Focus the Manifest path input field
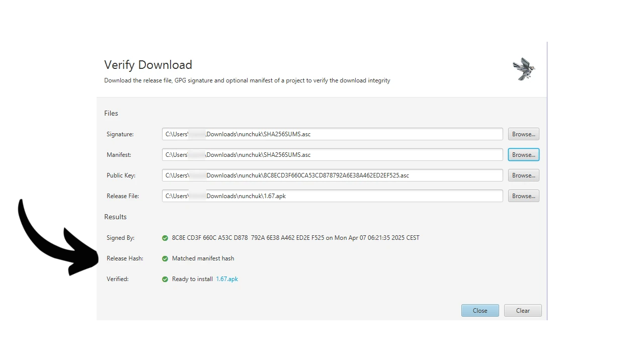644x362 pixels. 332,155
